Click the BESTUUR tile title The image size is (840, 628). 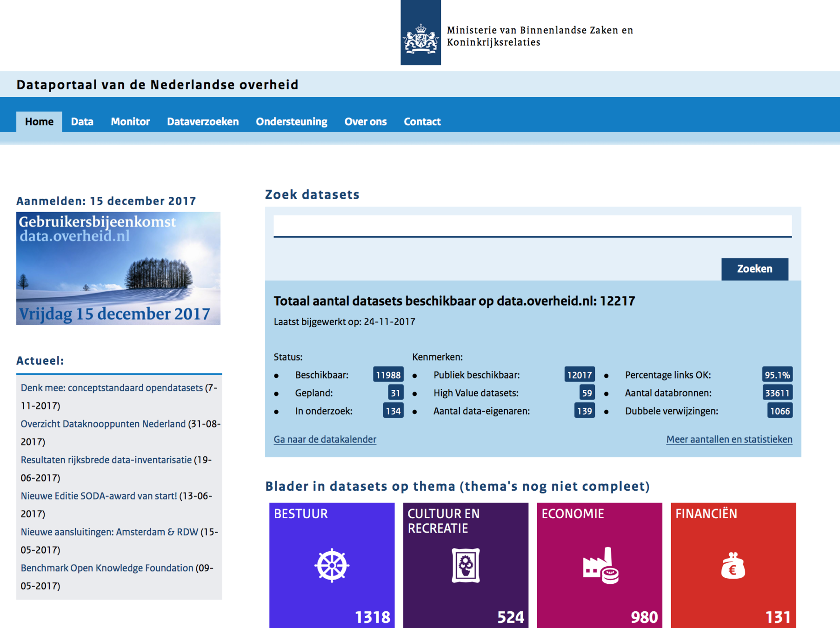point(300,514)
